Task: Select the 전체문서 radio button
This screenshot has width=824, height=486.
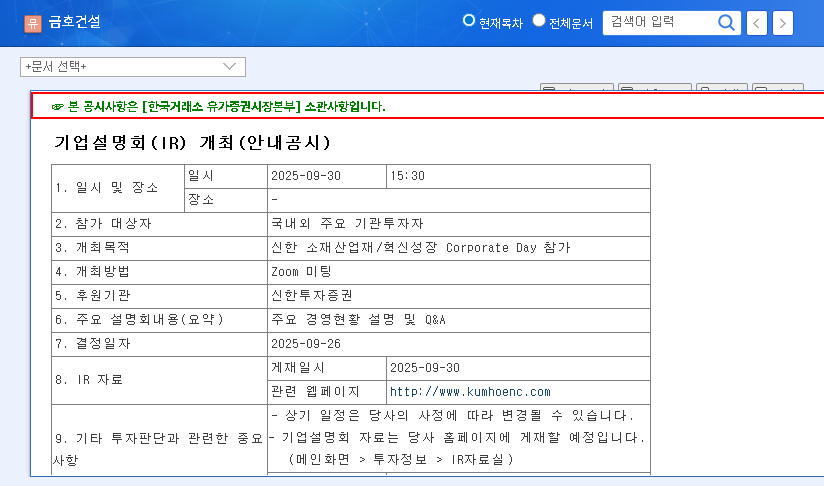Action: (x=539, y=20)
